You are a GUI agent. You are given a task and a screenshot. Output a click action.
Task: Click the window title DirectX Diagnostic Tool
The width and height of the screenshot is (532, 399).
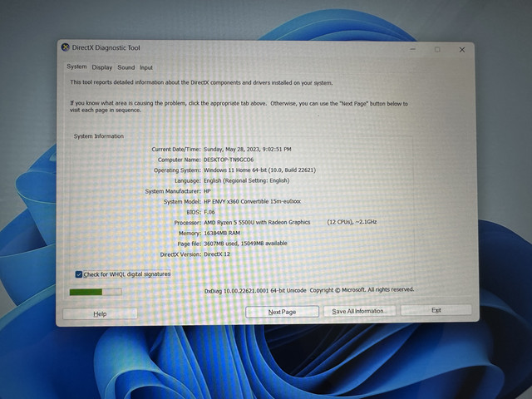106,48
